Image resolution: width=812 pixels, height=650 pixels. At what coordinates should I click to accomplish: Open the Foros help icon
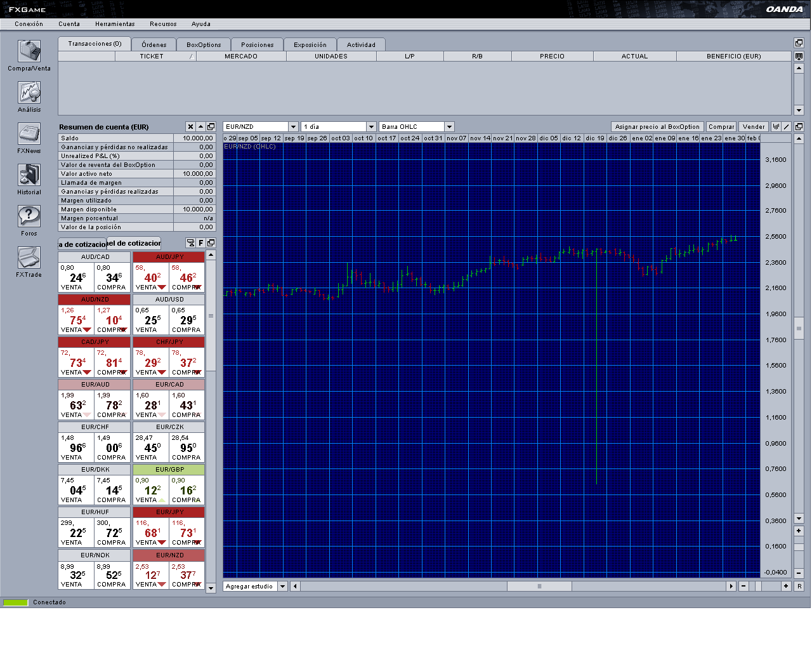click(29, 216)
